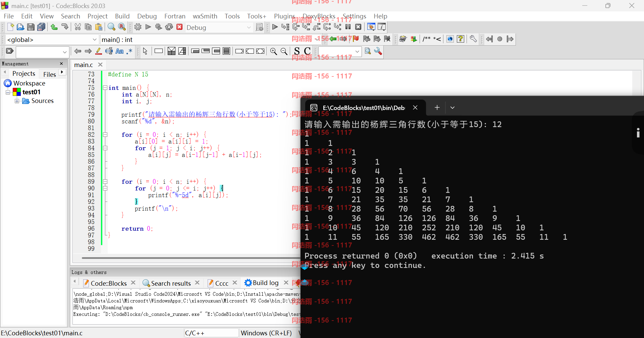This screenshot has width=644, height=338.
Task: Open the Debug menu
Action: click(147, 16)
